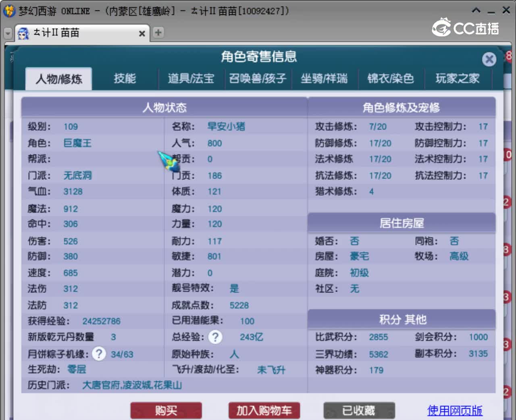Click the 总经验 value 243亿
The width and height of the screenshot is (516, 420).
coord(252,337)
